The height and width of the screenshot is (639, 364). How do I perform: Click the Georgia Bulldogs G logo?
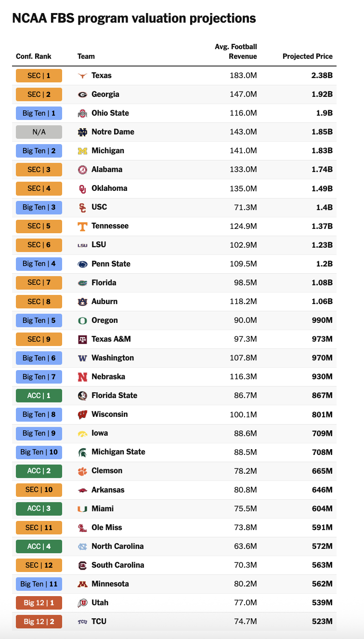coord(83,94)
